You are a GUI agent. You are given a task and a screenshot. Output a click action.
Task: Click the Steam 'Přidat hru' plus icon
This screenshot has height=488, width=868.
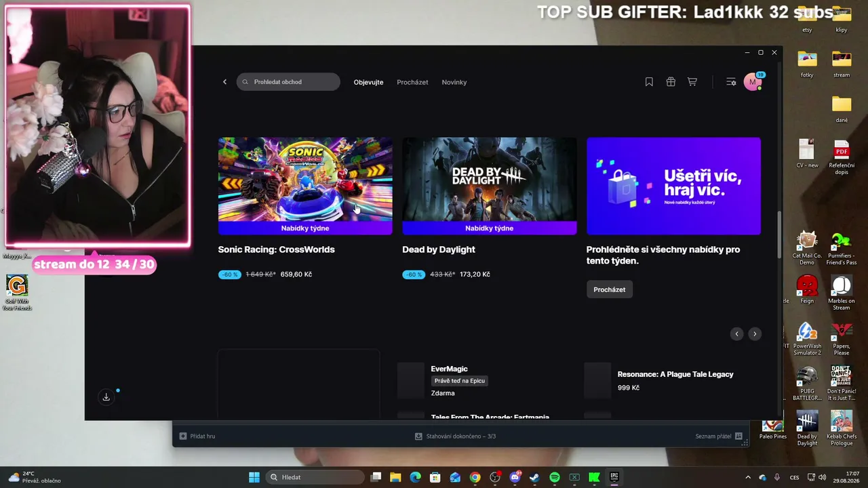[183, 436]
